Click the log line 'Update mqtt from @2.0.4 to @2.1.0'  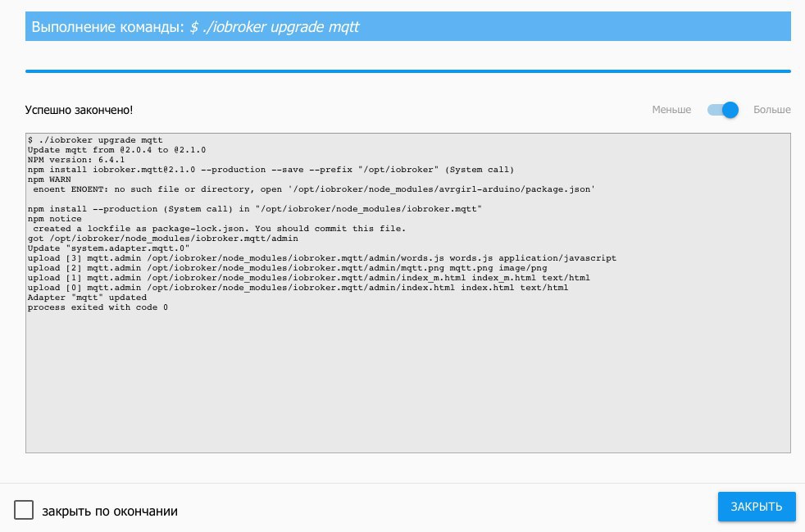(x=116, y=150)
